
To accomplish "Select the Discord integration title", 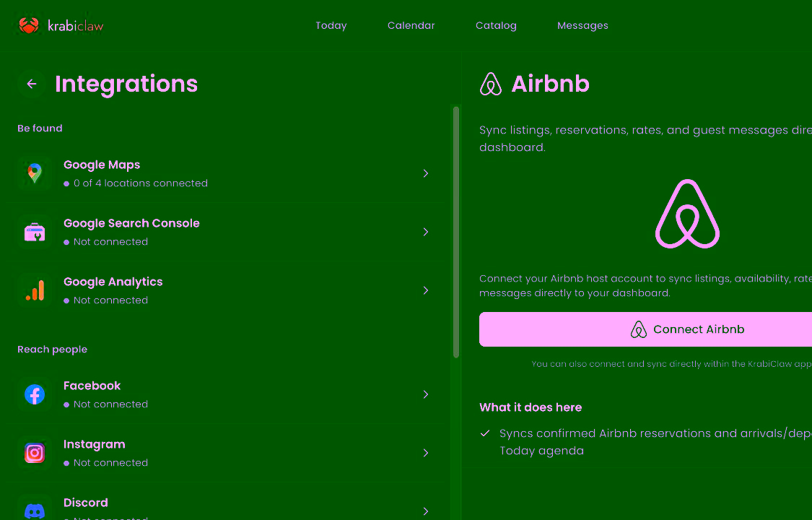I will point(85,503).
